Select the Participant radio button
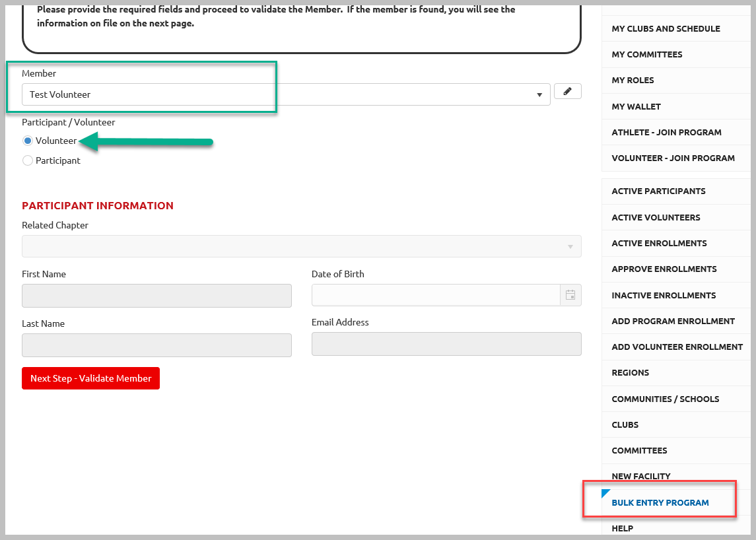 pos(28,160)
